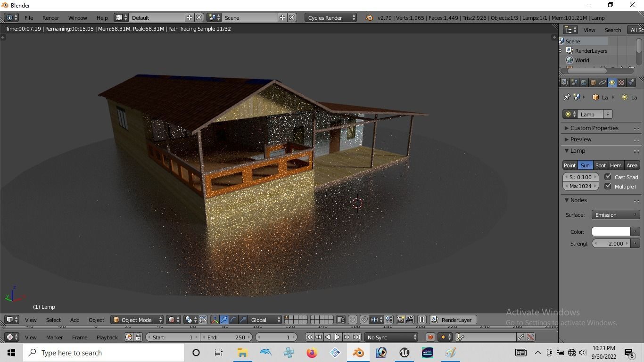Open the Cycles Render engine dropdown

tap(331, 17)
